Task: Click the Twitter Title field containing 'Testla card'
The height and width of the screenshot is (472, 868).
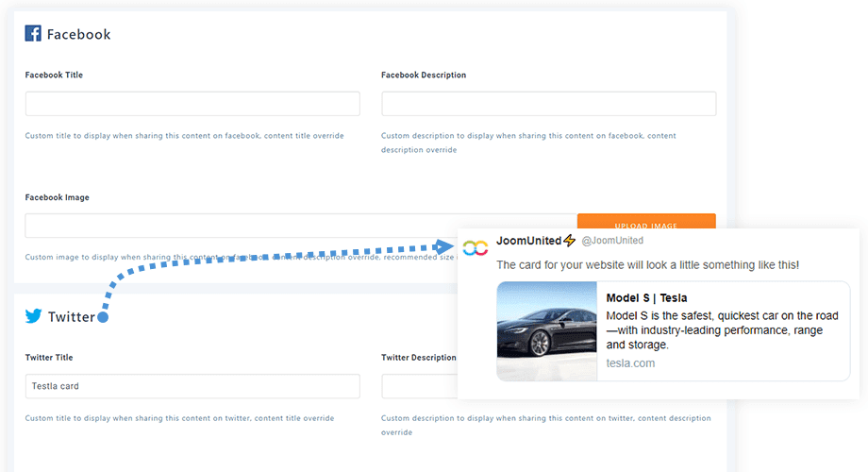Action: (192, 386)
